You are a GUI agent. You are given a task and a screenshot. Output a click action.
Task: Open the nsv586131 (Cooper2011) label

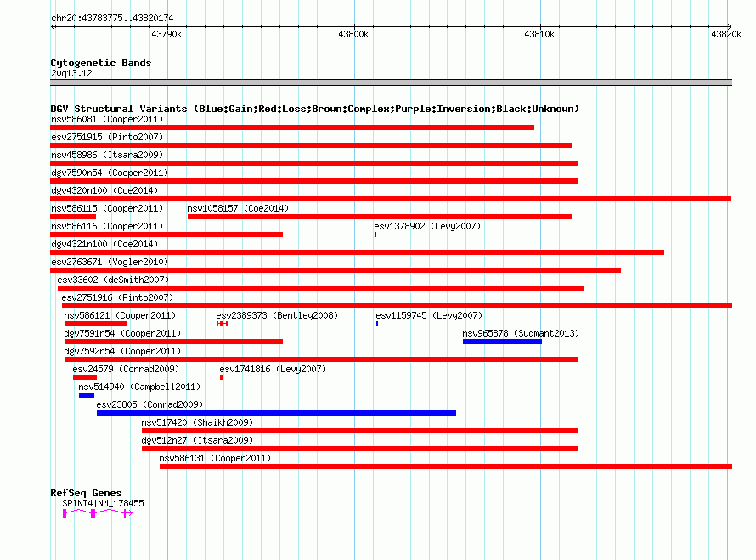[215, 458]
